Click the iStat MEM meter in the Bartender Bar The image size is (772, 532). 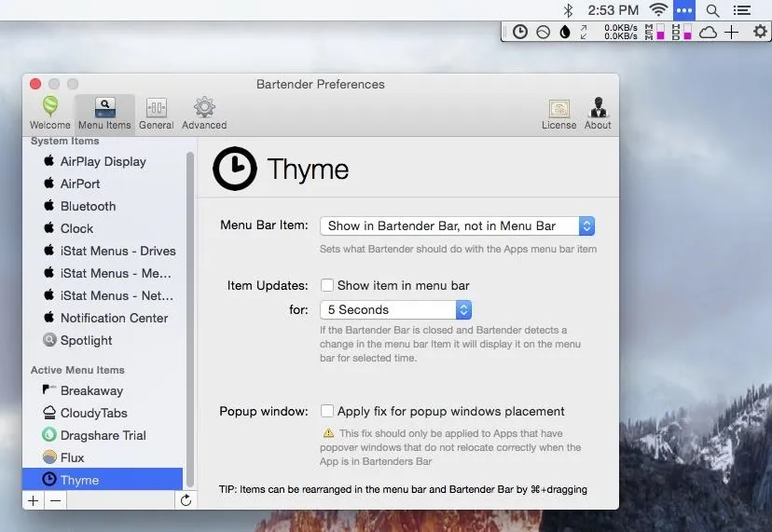pos(655,32)
